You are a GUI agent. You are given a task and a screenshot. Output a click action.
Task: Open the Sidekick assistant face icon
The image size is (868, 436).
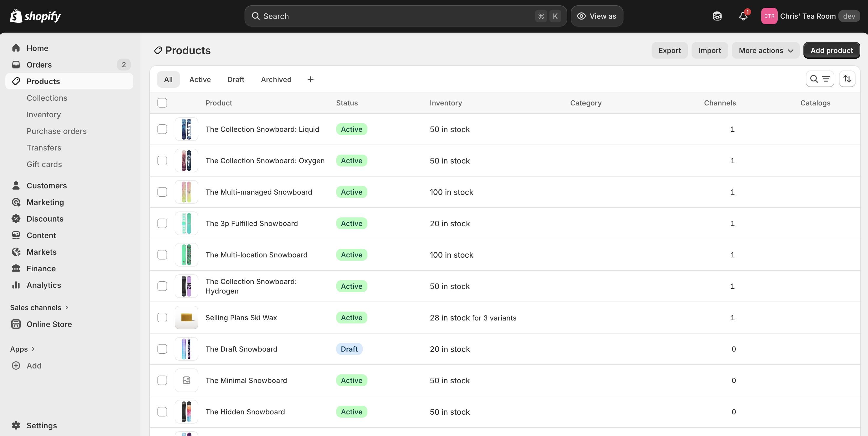[717, 16]
